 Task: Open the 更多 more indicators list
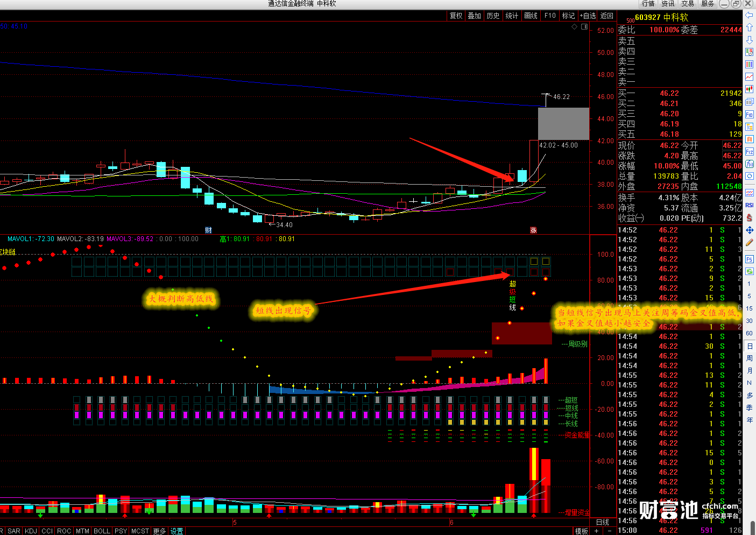coord(159,531)
